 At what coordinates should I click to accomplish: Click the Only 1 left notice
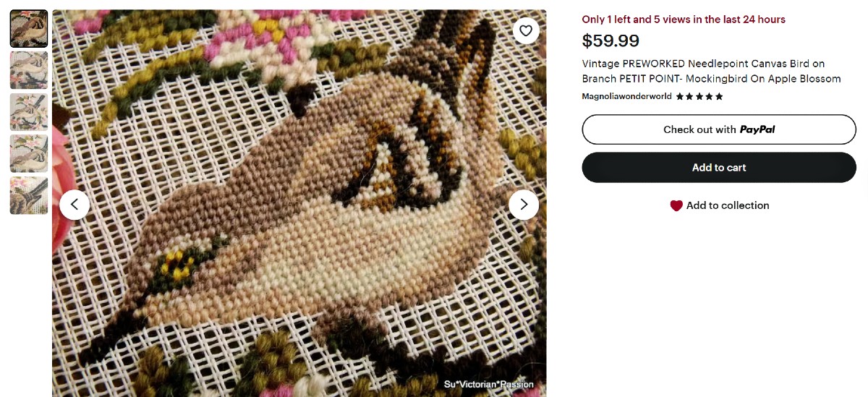tap(684, 20)
